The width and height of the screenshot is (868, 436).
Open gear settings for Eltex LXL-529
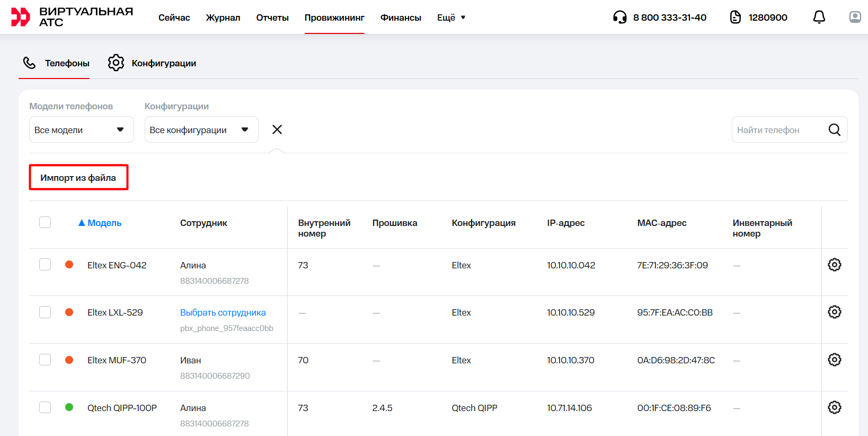[834, 312]
